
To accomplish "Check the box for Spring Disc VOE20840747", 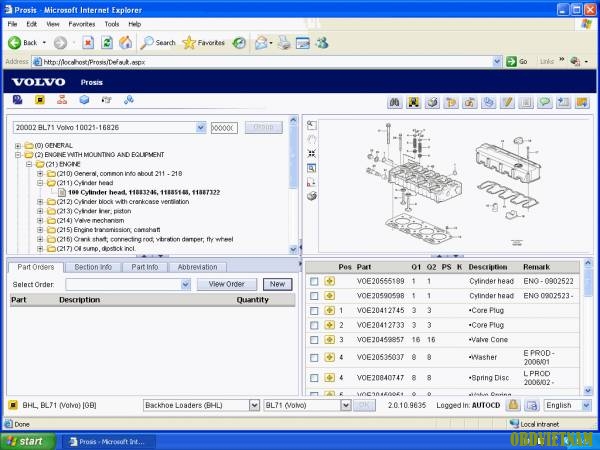I will pyautogui.click(x=314, y=378).
